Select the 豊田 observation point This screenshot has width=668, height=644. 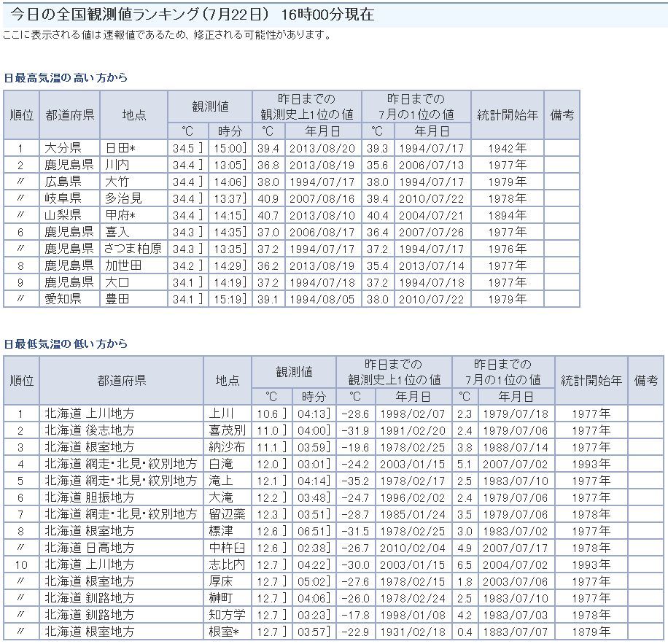click(117, 299)
